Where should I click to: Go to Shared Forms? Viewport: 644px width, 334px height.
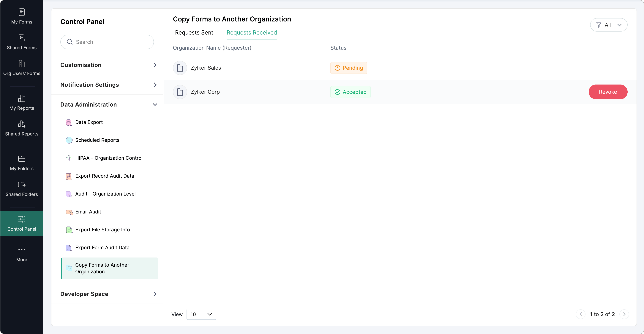click(21, 42)
